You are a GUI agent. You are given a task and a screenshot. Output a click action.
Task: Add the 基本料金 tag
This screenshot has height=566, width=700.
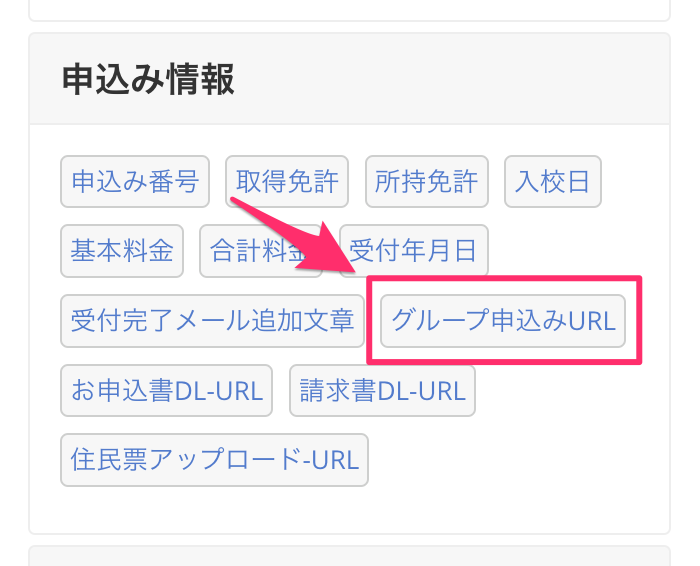(122, 250)
